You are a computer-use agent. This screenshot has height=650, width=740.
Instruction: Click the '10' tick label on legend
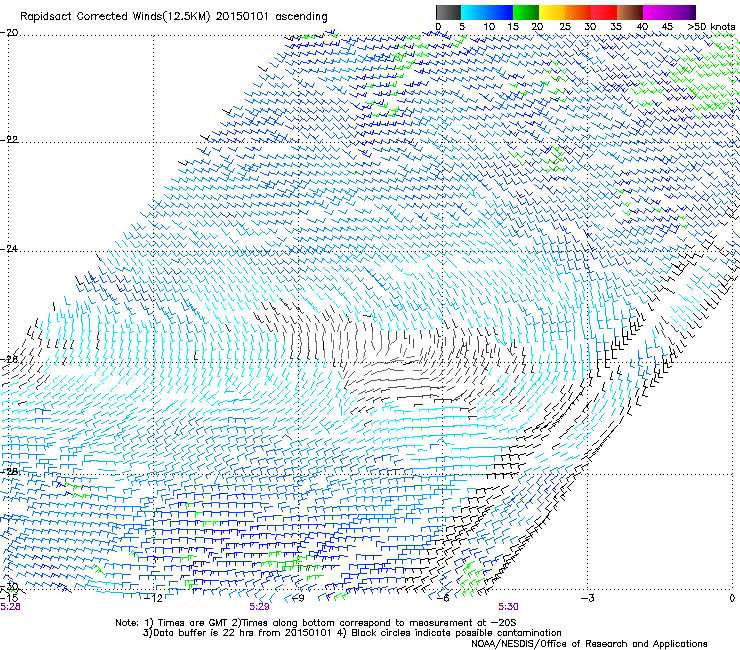coord(489,27)
